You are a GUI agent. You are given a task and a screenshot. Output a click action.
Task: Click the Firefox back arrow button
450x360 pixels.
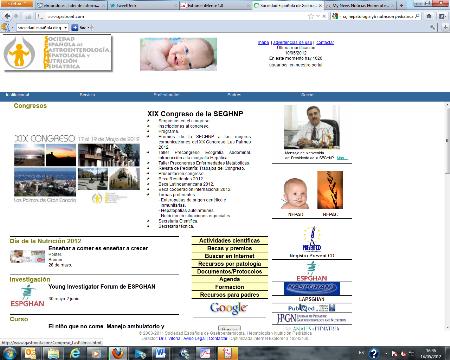[x=7, y=16]
